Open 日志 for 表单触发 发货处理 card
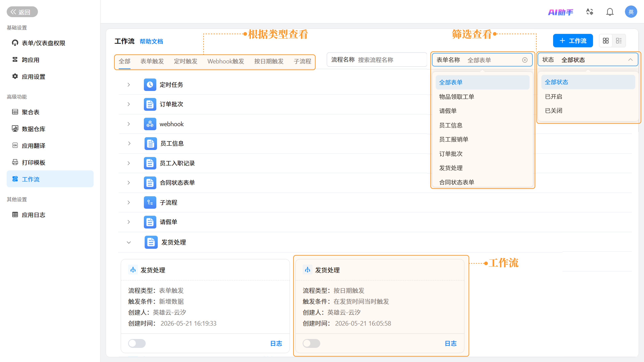The width and height of the screenshot is (644, 362). pyautogui.click(x=276, y=343)
